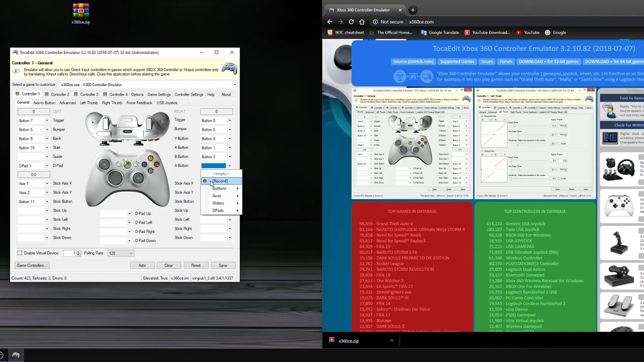This screenshot has height=362, width=644.
Task: Click the browser back arrow
Action: point(330,22)
